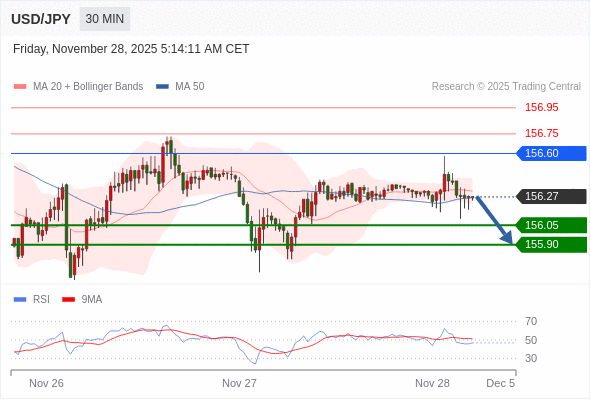
Task: Click the 9MA legend label
Action: tap(92, 300)
